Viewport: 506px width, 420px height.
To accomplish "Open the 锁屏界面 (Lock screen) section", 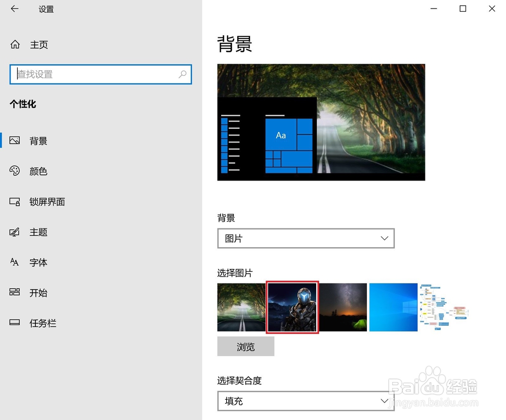I will 47,202.
